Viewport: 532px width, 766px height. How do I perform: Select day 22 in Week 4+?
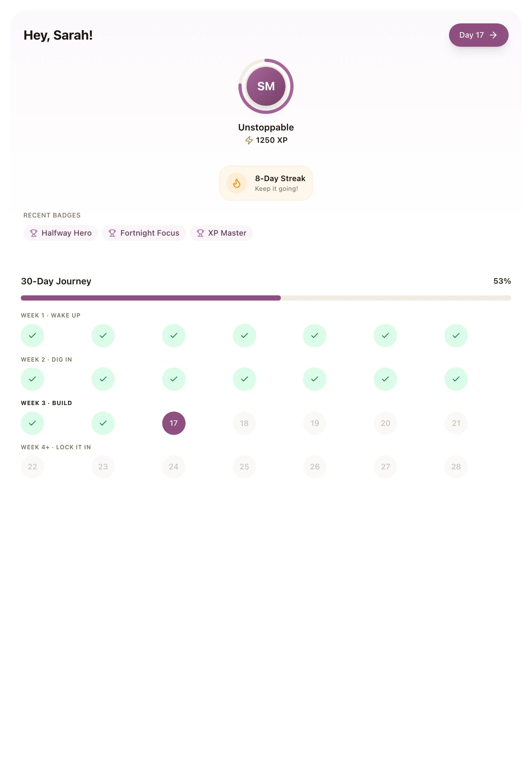coord(32,466)
